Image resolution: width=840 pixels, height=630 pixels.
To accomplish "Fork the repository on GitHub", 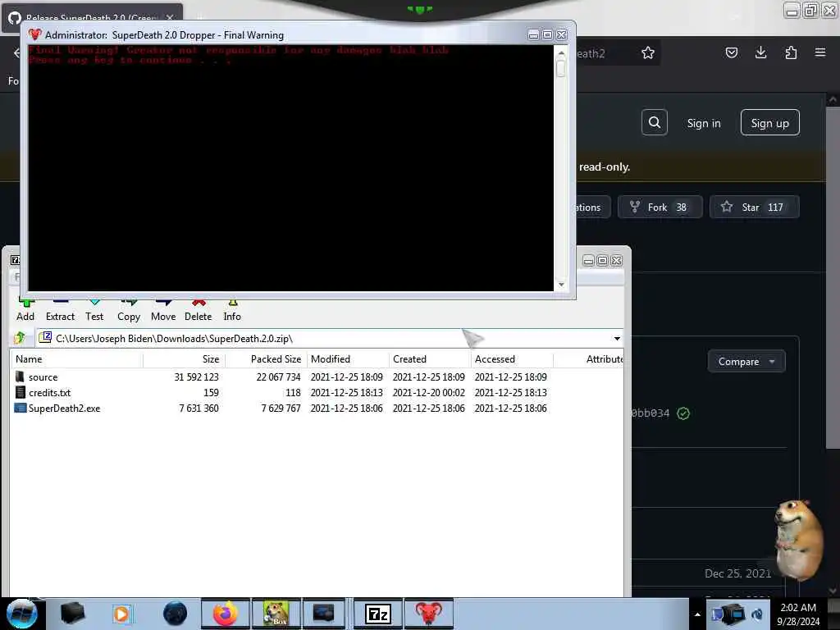I will tap(660, 208).
